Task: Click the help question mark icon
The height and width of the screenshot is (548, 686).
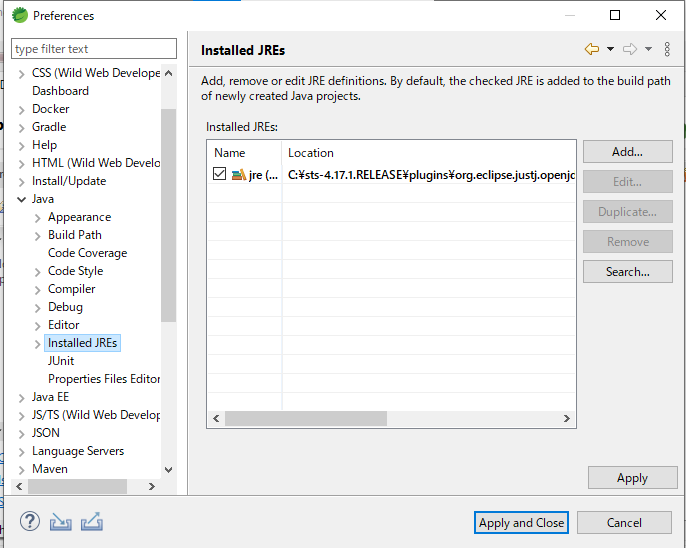Action: 30,521
